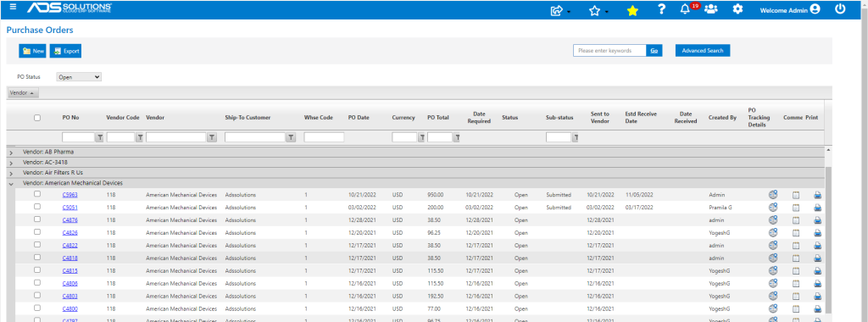Open the settings gear icon

point(737,9)
